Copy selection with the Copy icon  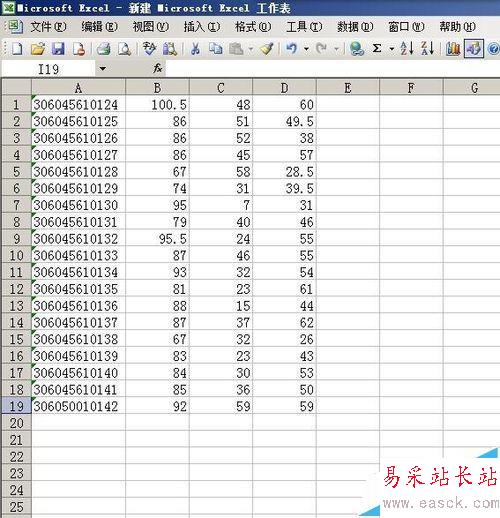tap(216, 49)
